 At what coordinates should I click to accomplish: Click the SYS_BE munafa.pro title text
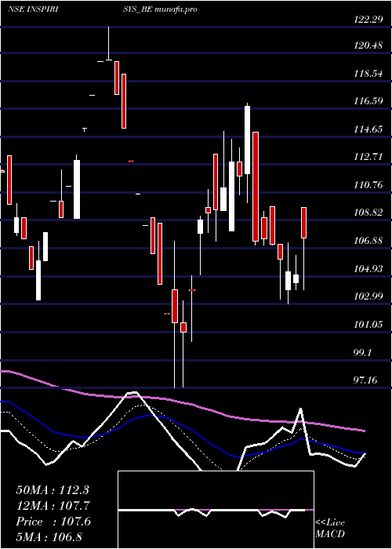click(160, 9)
